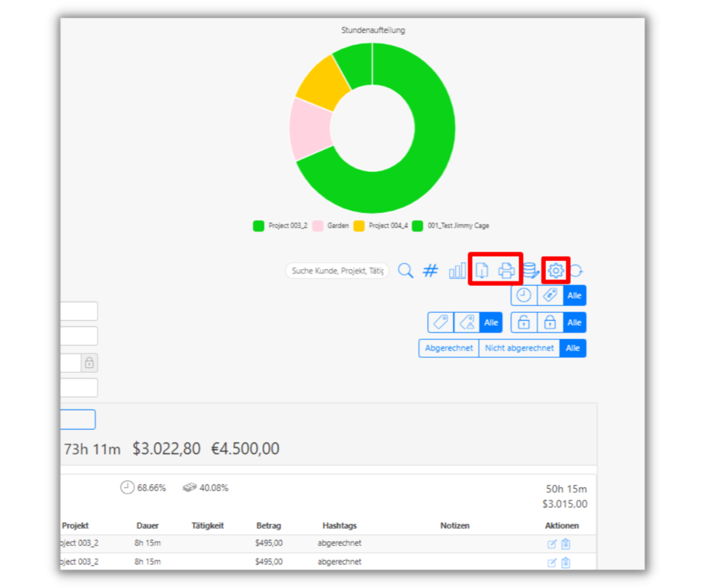The image size is (706, 588).
Task: Select the Abgerechnet filter button
Action: click(449, 348)
